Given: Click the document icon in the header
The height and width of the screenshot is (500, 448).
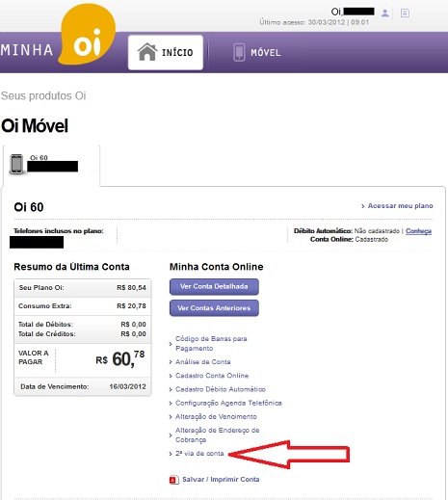Looking at the screenshot, I should [x=405, y=13].
